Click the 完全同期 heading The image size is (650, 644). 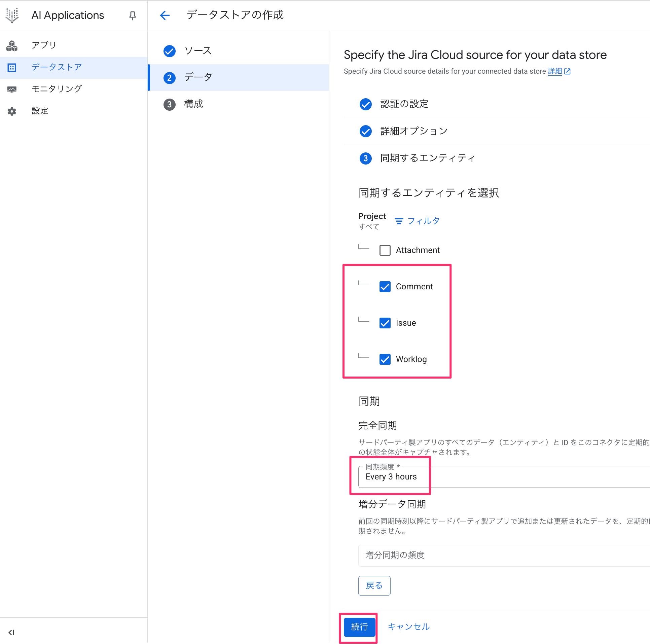click(377, 426)
